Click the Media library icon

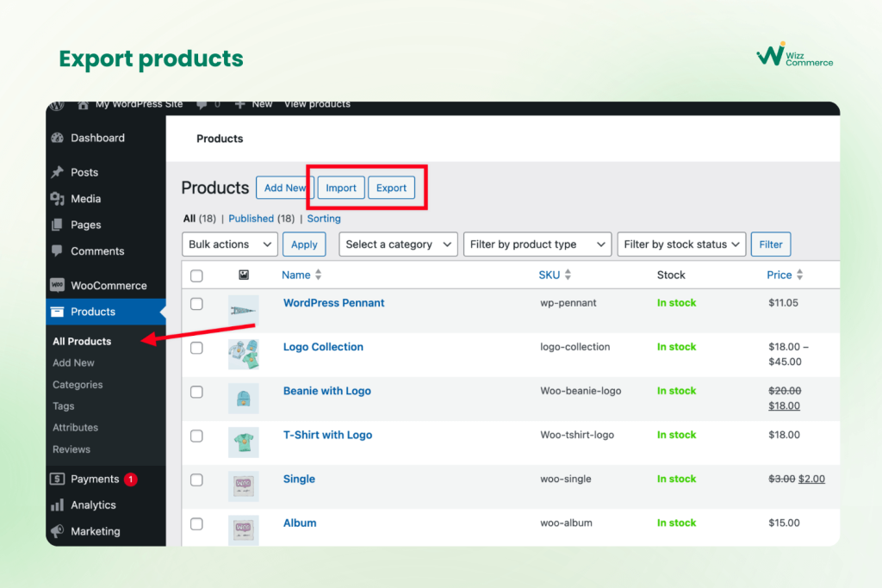point(58,198)
